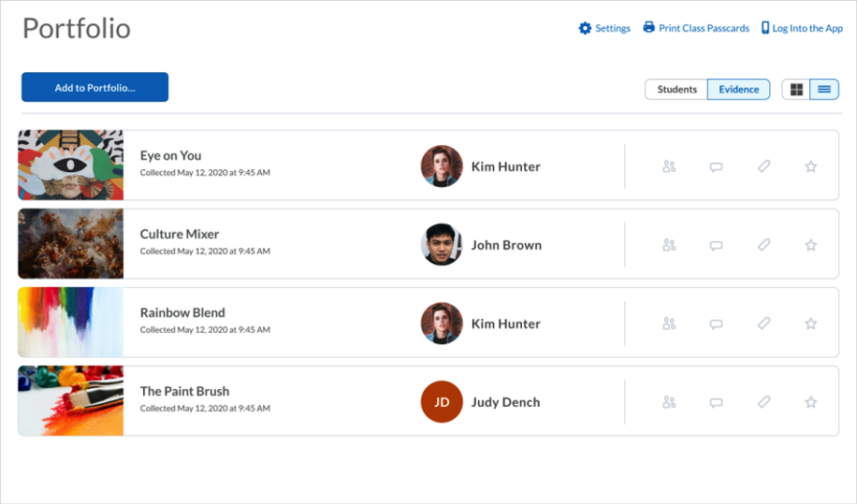
Task: Star the Rainbow Blend evidence
Action: tap(811, 324)
